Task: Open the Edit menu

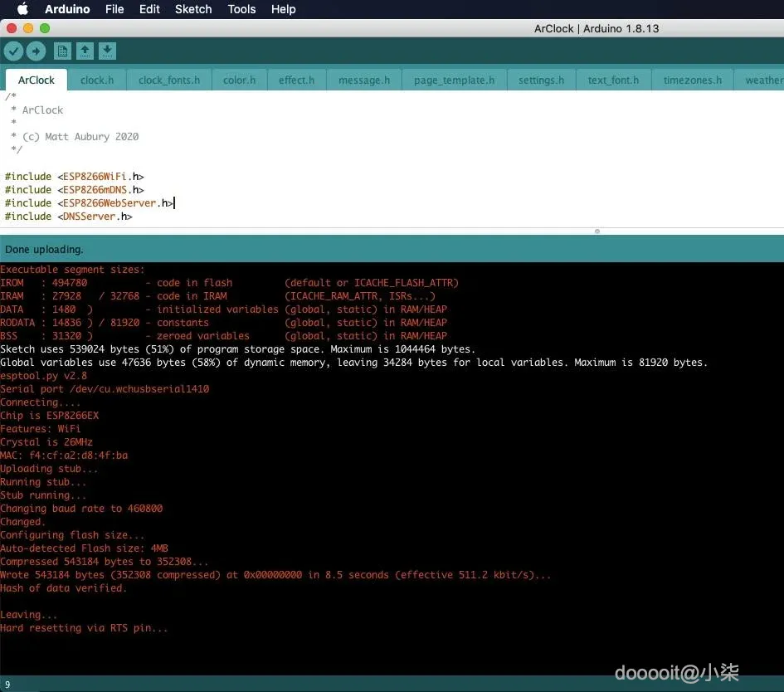Action: click(x=149, y=9)
